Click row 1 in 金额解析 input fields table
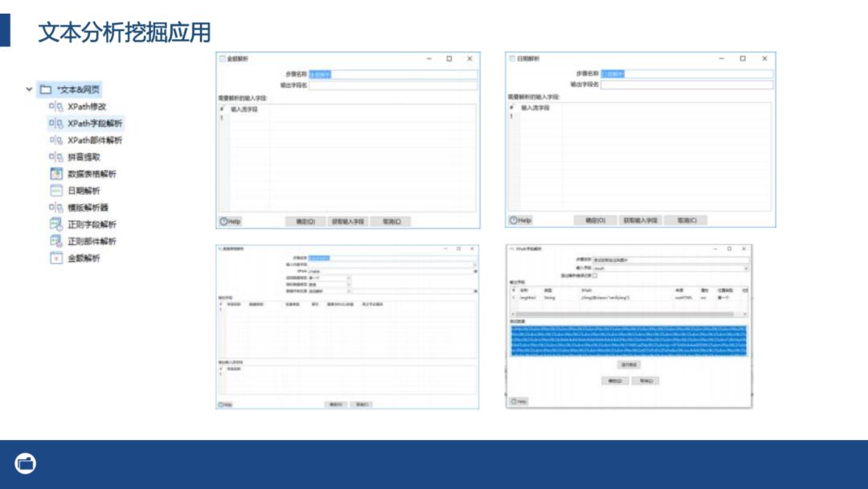Screen dimensions: 868x489 point(346,118)
